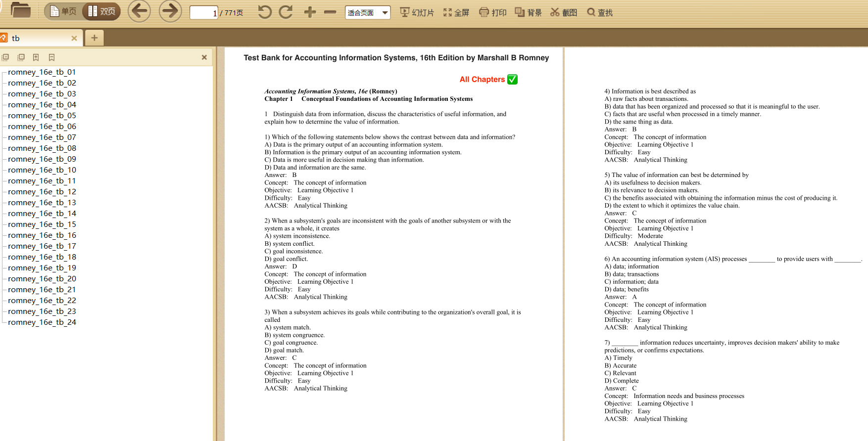Click the 打印 print button
The height and width of the screenshot is (441, 868).
click(493, 12)
